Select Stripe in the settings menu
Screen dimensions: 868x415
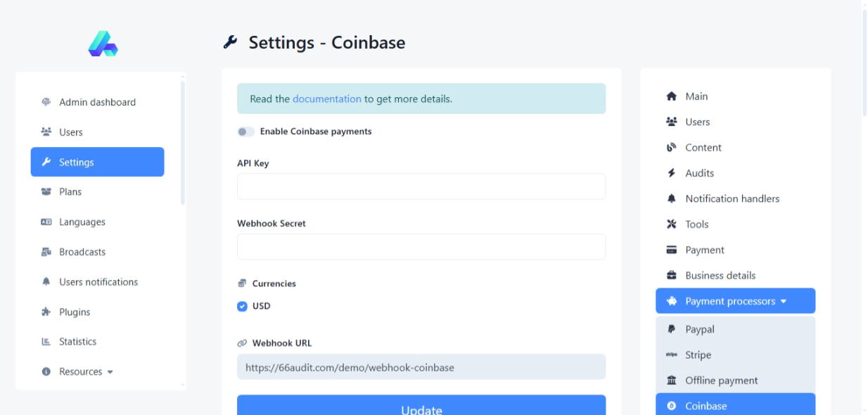click(698, 355)
